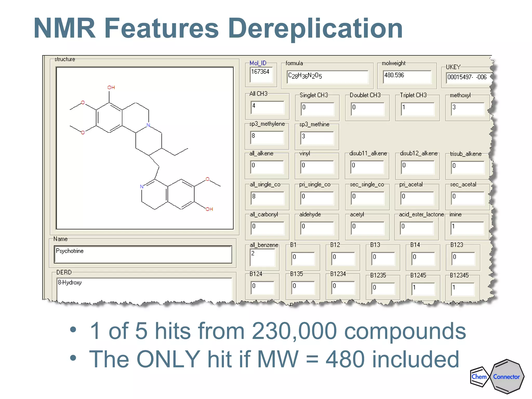
Task: Focus the all_single_co value field
Action: click(268, 198)
